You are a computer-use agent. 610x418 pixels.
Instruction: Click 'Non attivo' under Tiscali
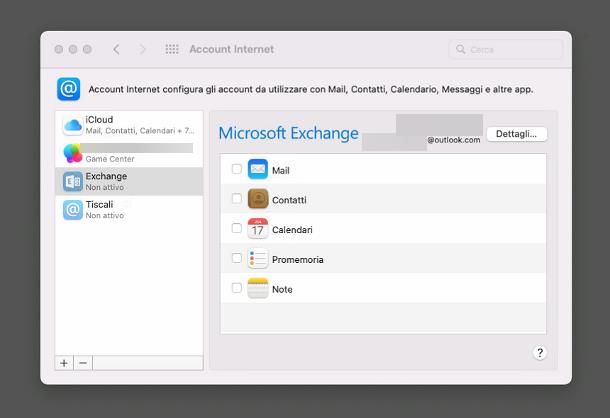[x=105, y=215]
